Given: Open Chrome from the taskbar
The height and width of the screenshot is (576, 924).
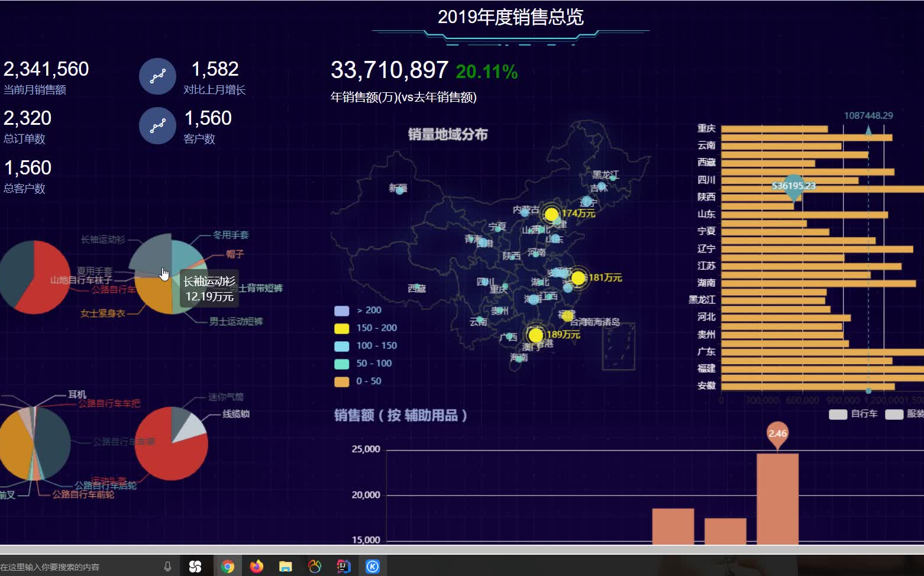Looking at the screenshot, I should pos(227,567).
